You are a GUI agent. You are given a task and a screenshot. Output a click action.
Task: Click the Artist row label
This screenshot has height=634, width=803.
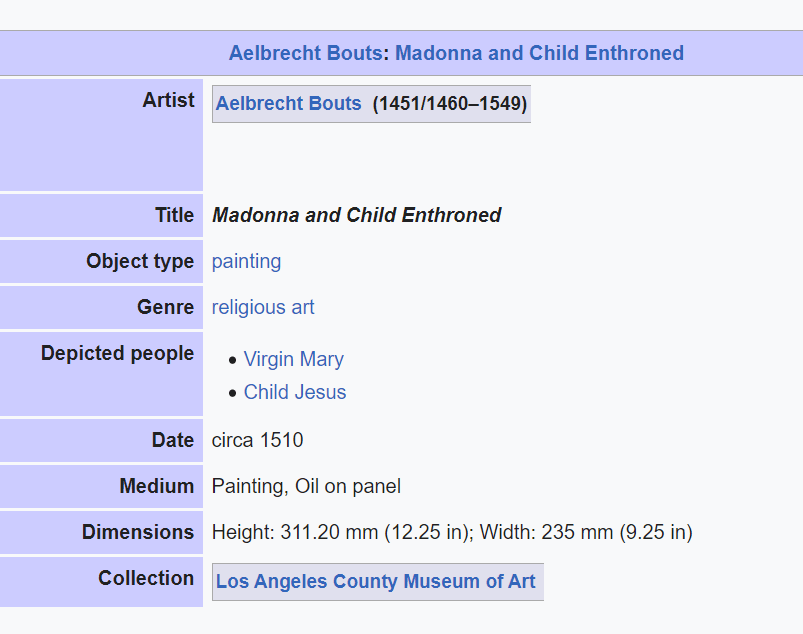[x=168, y=100]
